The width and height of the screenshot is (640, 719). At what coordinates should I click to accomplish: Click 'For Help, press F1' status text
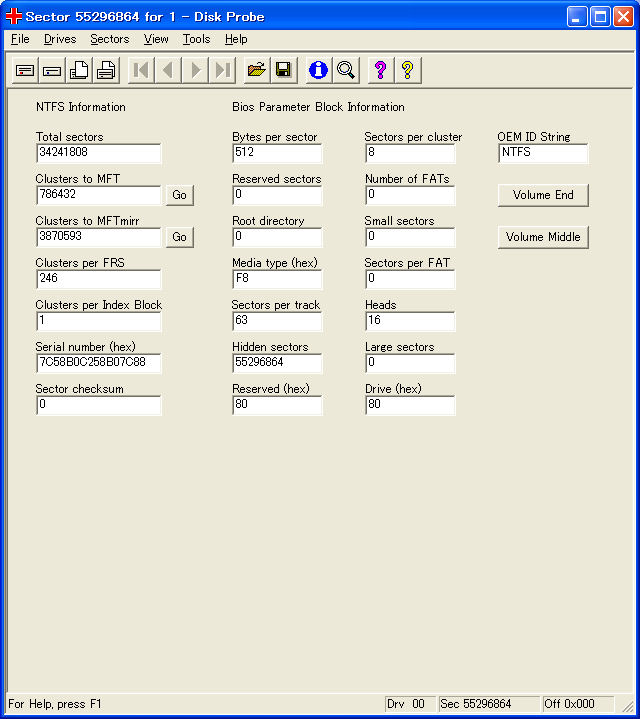(x=55, y=704)
